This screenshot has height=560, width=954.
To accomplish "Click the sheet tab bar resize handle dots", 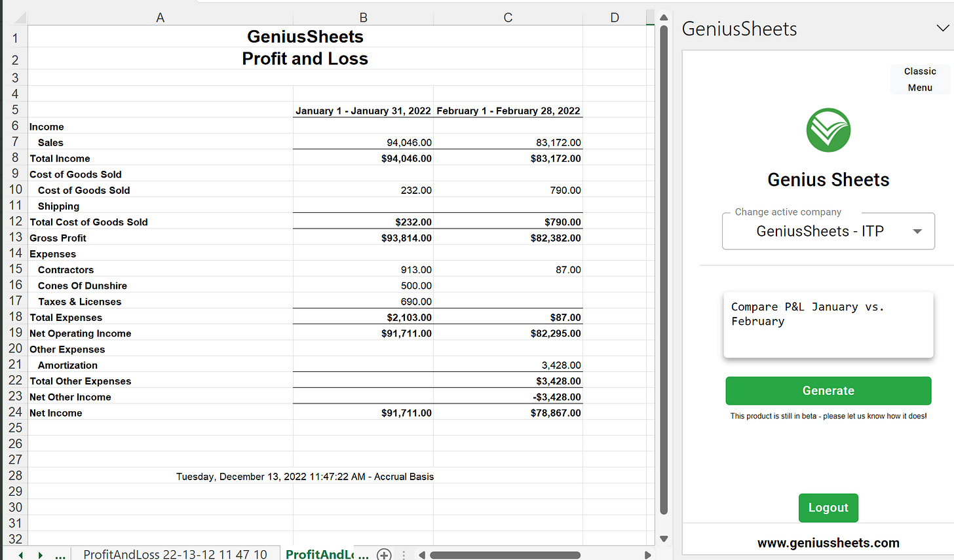I will [404, 555].
